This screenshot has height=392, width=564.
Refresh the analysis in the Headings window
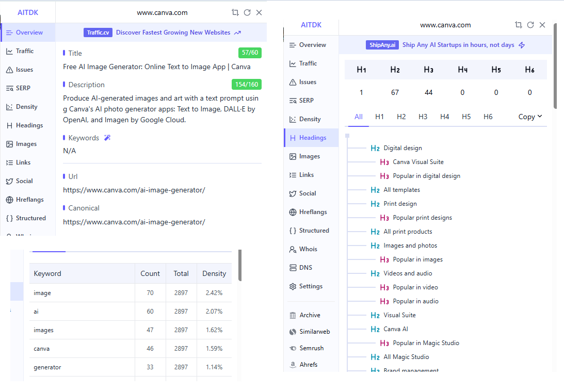[x=530, y=25]
